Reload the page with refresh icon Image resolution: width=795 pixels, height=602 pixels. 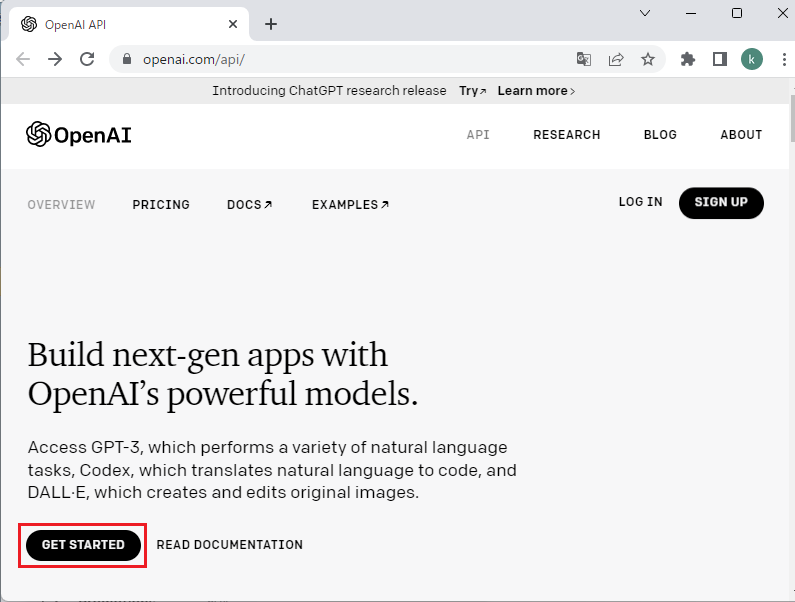tap(87, 59)
